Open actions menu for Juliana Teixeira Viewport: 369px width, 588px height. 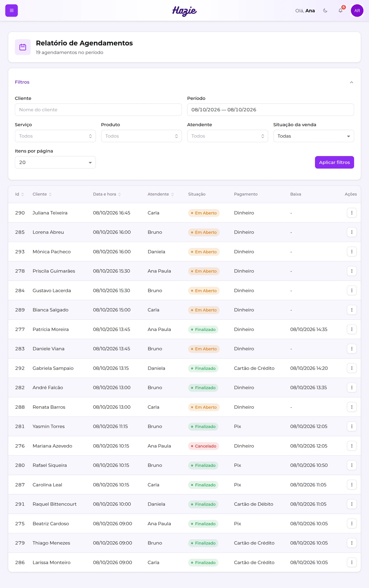coord(352,213)
